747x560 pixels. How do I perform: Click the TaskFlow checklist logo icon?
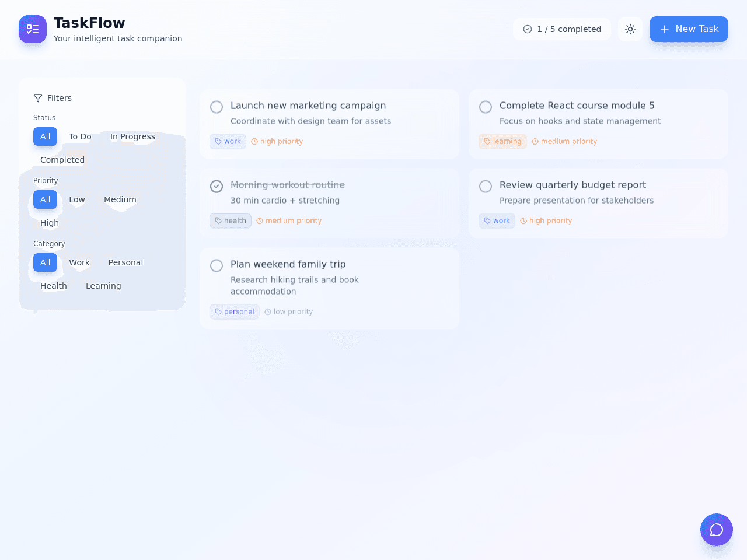point(33,29)
